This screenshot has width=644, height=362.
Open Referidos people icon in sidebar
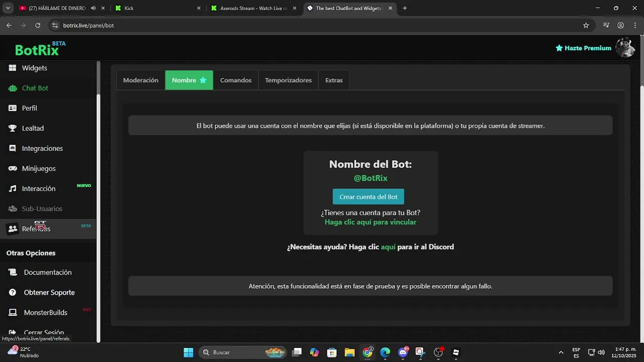click(13, 229)
